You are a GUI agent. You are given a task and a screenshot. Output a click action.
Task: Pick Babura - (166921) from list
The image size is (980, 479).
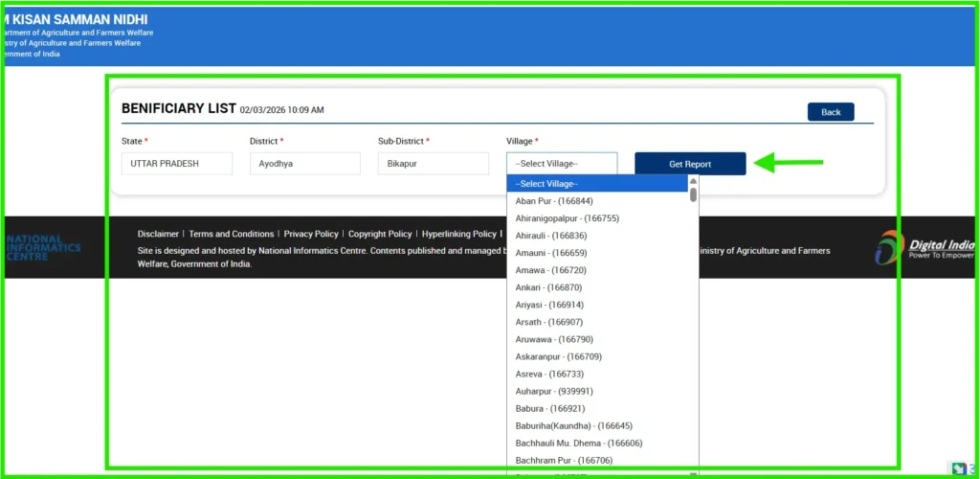(597, 408)
